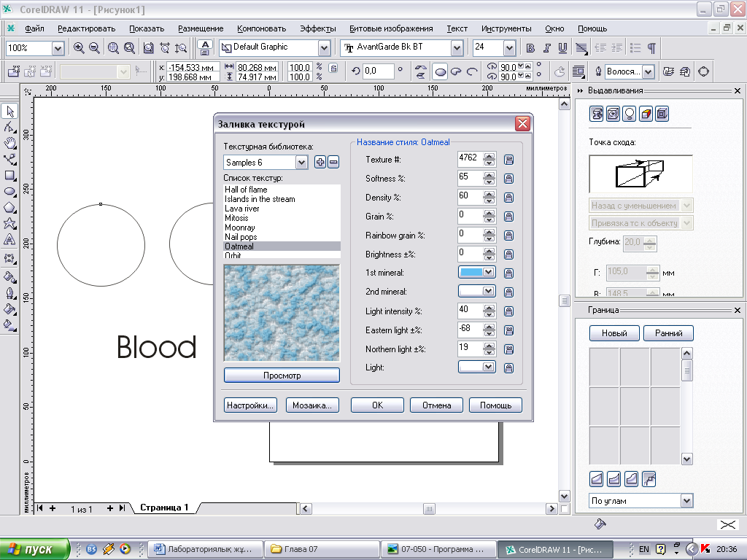The width and height of the screenshot is (747, 560).
Task: Click the Texture # value field
Action: (x=471, y=158)
